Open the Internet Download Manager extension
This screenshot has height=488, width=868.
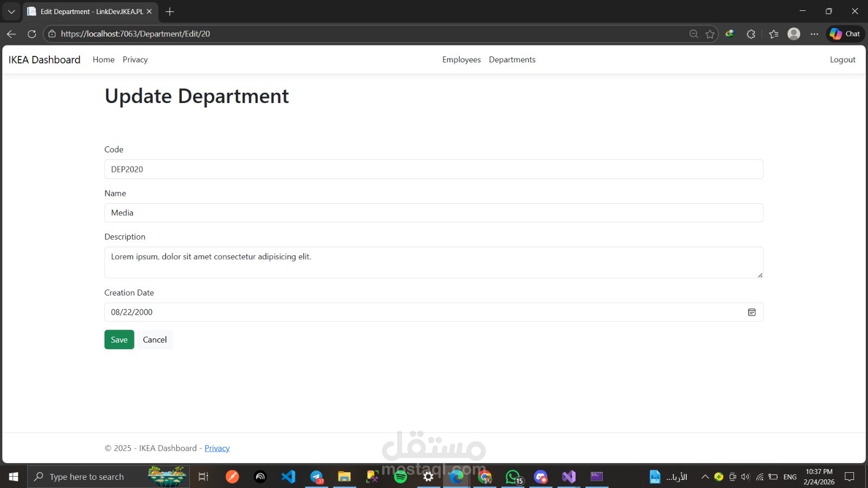tap(730, 34)
